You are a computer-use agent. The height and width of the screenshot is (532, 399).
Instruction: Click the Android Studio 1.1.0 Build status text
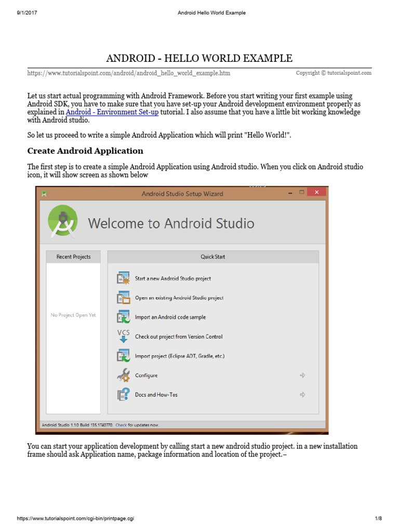click(77, 425)
